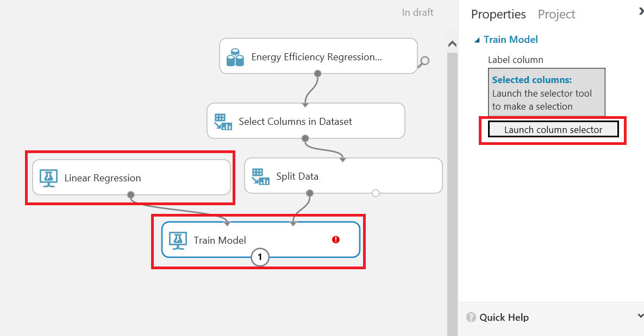
Task: Click the Energy Efficiency Regression dataset icon
Action: (235, 57)
